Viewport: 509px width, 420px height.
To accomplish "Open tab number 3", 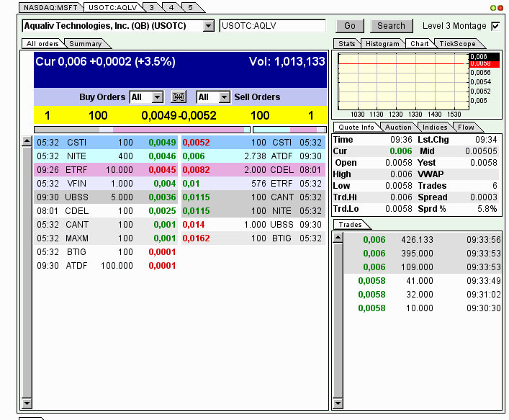I will click(152, 7).
